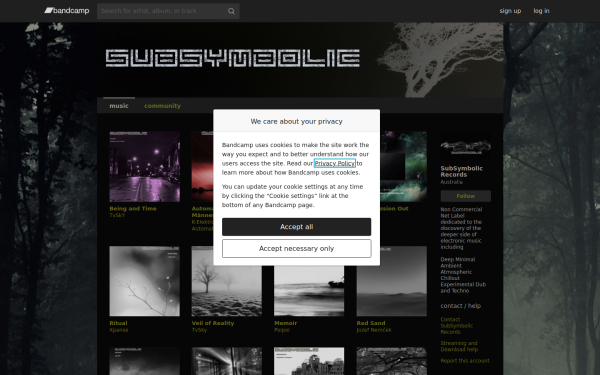Click the 'contact / help' heading
Image resolution: width=600 pixels, height=375 pixels.
(x=461, y=306)
